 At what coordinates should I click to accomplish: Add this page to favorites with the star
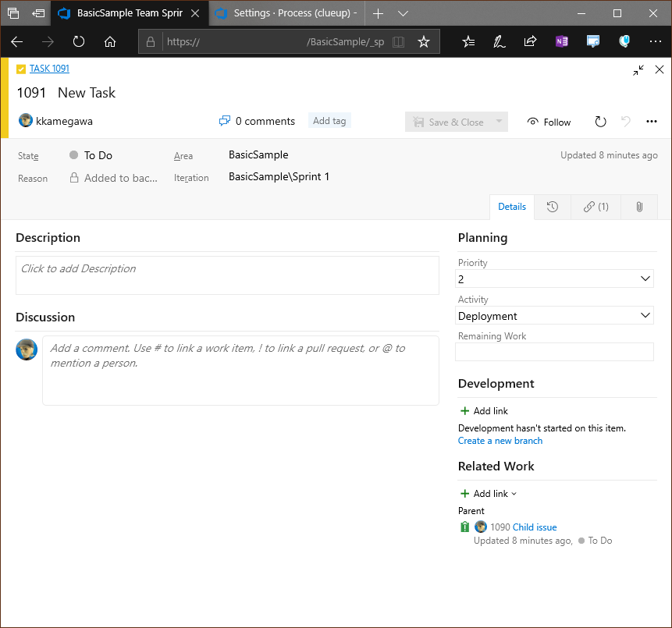[424, 41]
